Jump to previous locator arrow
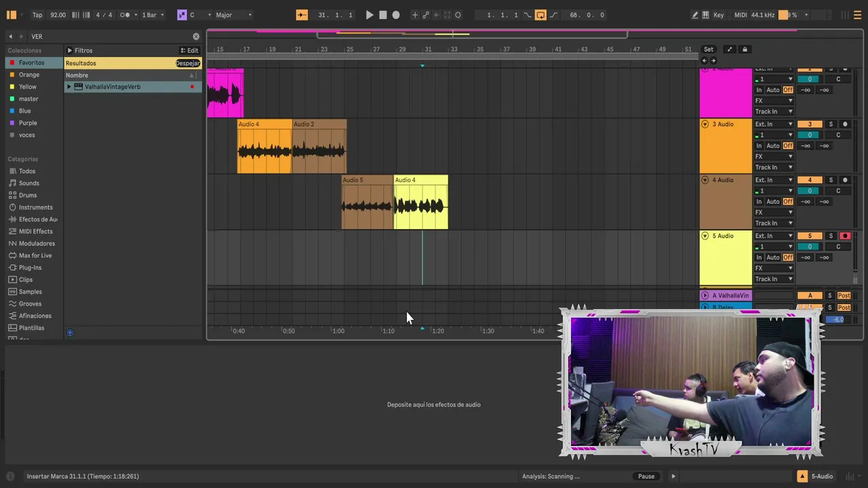 [705, 60]
